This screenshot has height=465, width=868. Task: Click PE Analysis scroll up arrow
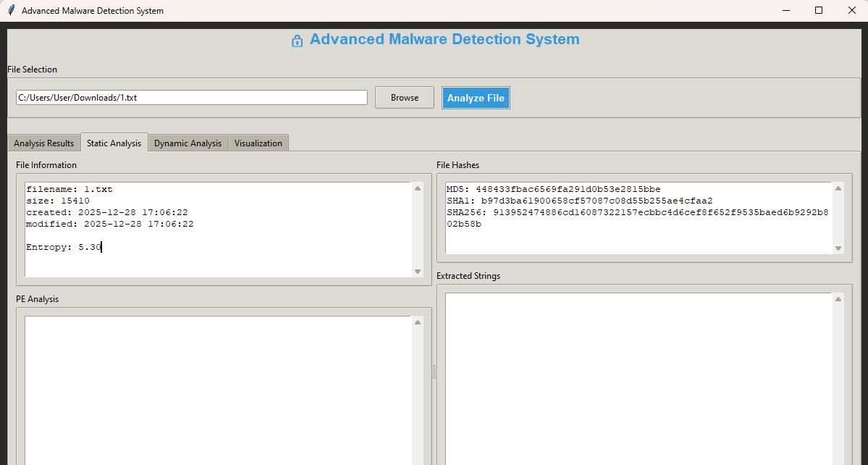point(418,322)
